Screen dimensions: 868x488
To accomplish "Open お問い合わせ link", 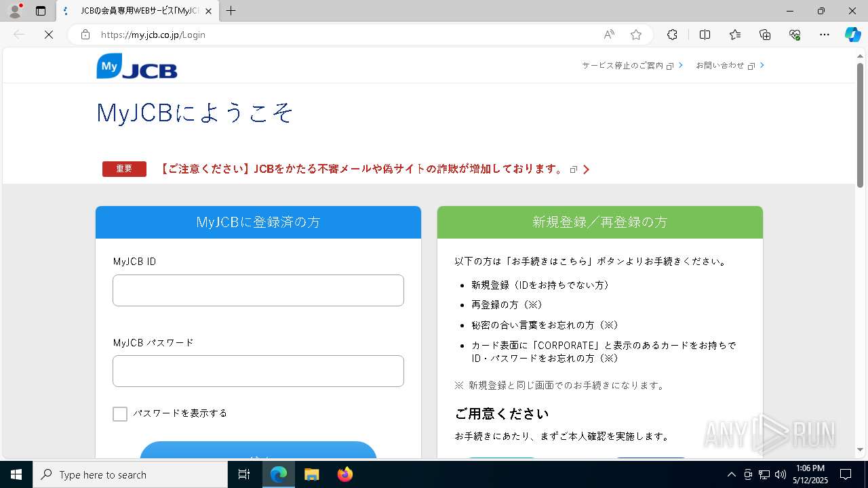I will point(730,66).
